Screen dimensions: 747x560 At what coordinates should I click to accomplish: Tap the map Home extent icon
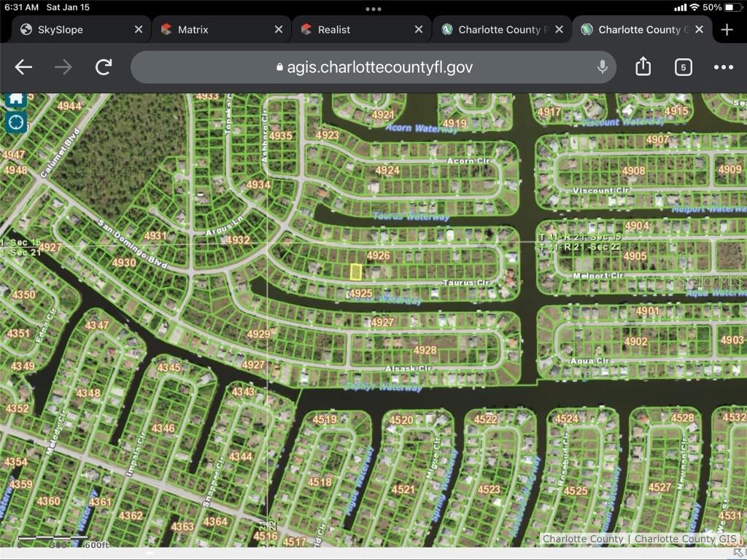coord(16,99)
